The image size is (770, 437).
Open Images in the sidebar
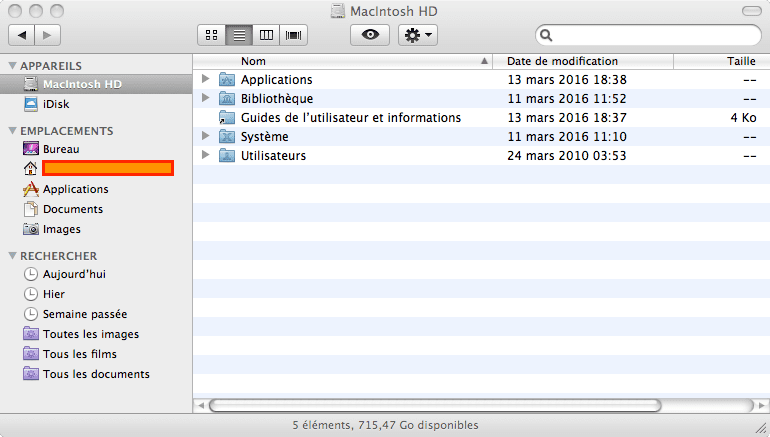click(x=61, y=229)
